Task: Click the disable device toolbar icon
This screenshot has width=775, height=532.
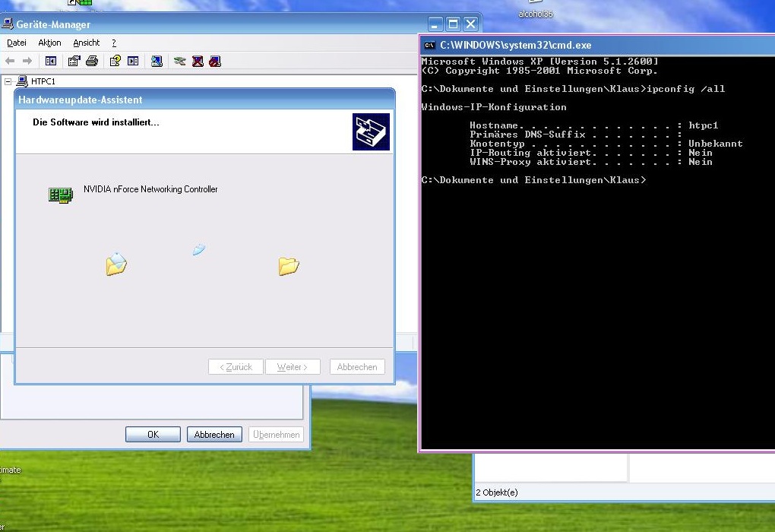Action: tap(215, 61)
